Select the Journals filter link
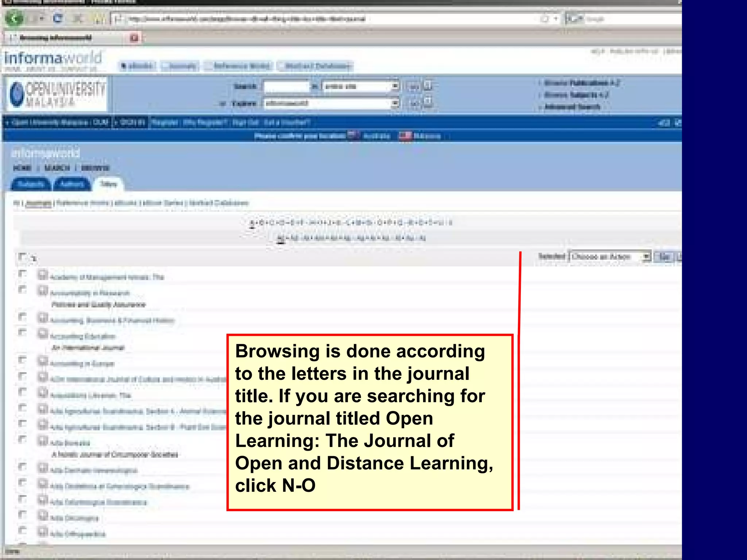 [x=39, y=203]
